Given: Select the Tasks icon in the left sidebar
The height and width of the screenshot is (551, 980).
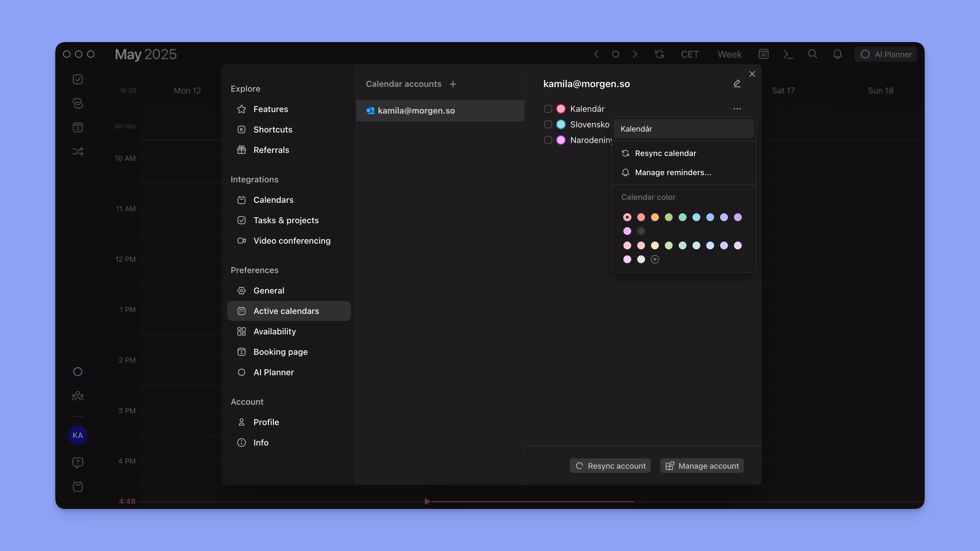Looking at the screenshot, I should coord(78,79).
